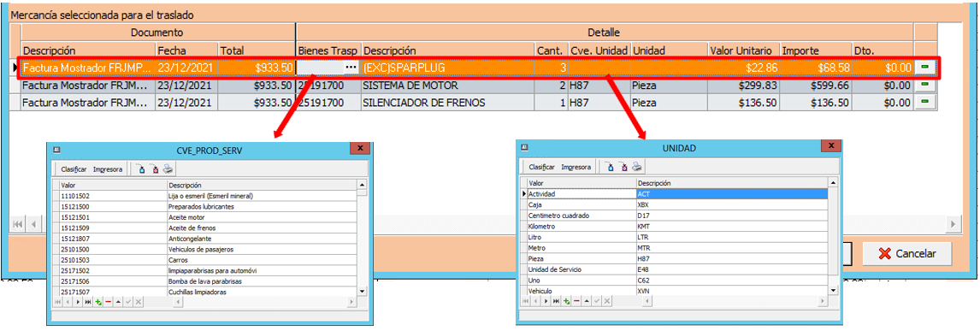The image size is (980, 331).
Task: Go to last record in CVE_PROD_SERV navigator
Action: tap(88, 302)
